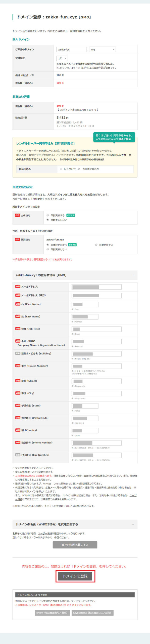The image size is (150, 644).
Task: Click the zakka-fun domain name field
Action: pyautogui.click(x=72, y=50)
